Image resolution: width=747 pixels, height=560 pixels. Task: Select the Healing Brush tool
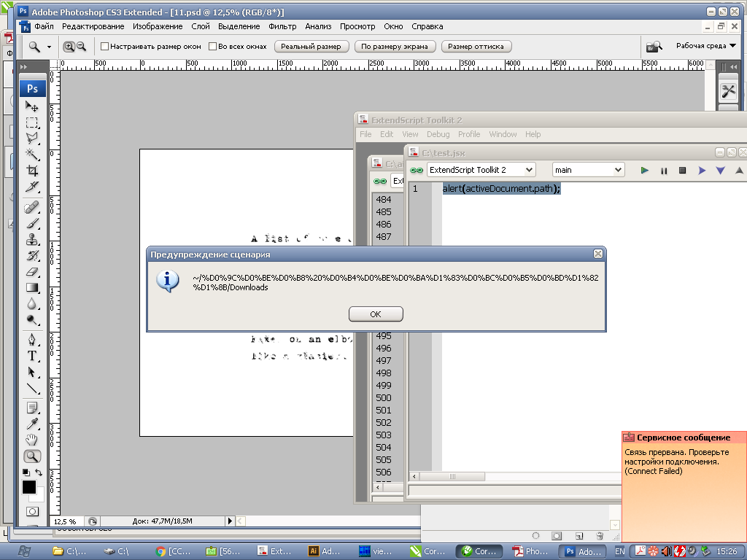(32, 208)
